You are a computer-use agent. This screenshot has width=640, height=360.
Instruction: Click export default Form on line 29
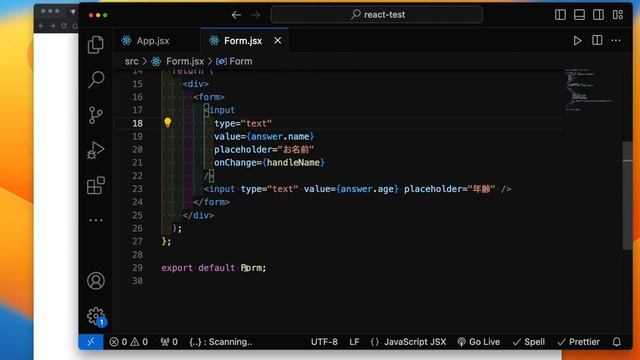[214, 268]
